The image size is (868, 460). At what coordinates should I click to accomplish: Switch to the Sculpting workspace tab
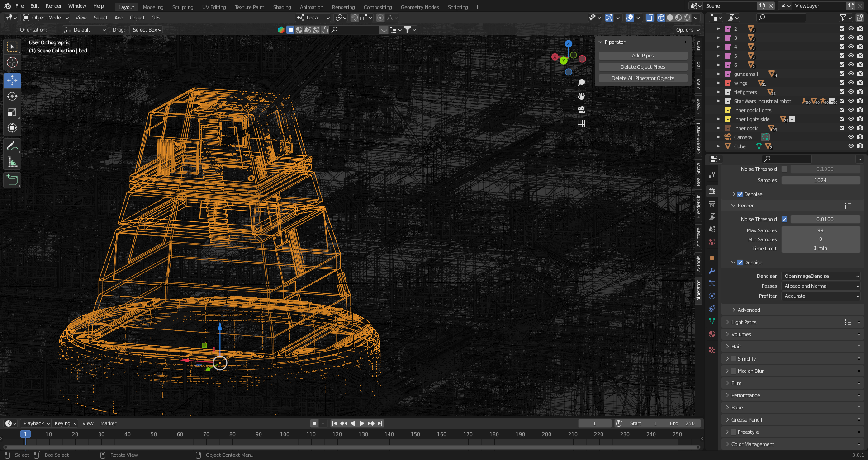click(183, 7)
